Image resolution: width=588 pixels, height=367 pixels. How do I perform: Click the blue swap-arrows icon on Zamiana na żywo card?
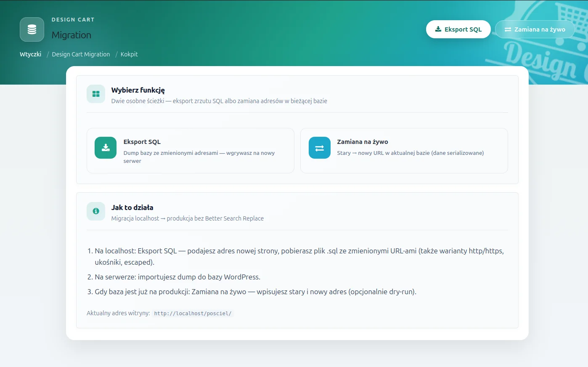[x=320, y=148]
